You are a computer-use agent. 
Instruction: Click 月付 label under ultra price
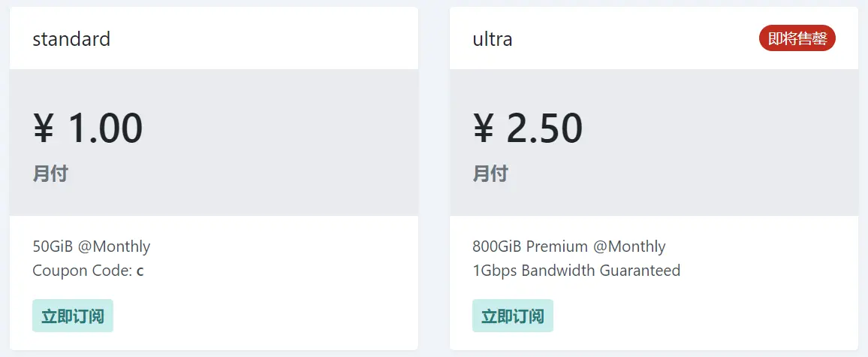pos(490,174)
